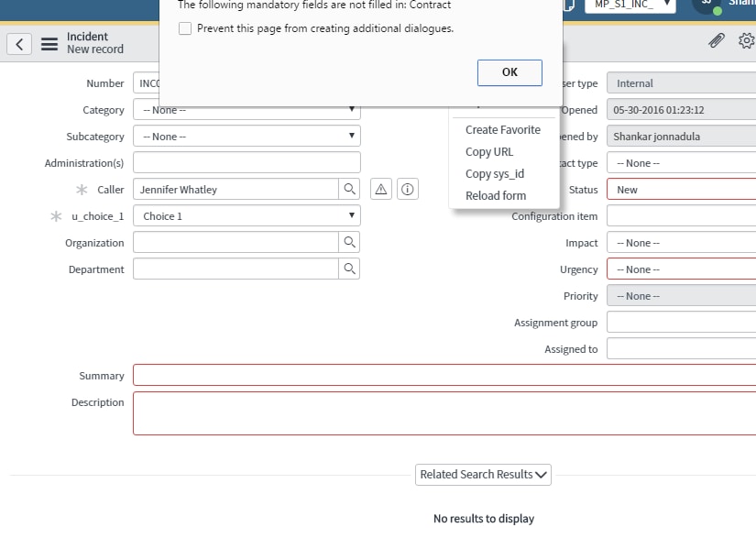Viewport: 756px width, 549px height.
Task: Click the Organization input field
Action: 236,242
